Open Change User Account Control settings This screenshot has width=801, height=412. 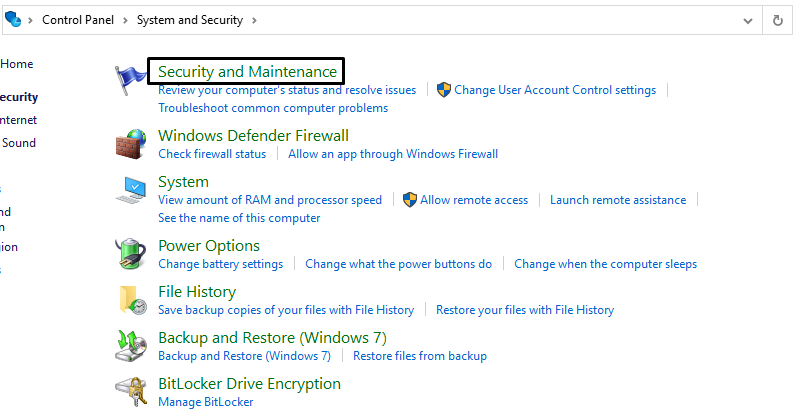pyautogui.click(x=555, y=90)
